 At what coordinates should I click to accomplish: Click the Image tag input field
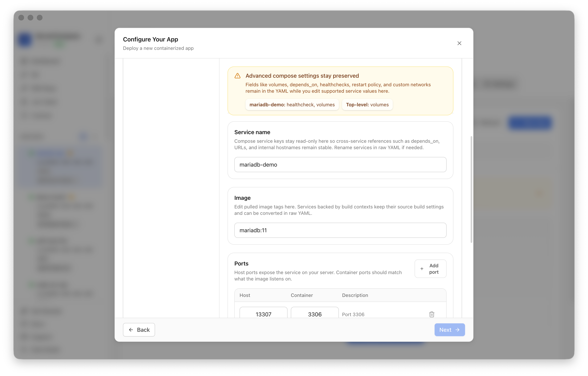pos(340,230)
